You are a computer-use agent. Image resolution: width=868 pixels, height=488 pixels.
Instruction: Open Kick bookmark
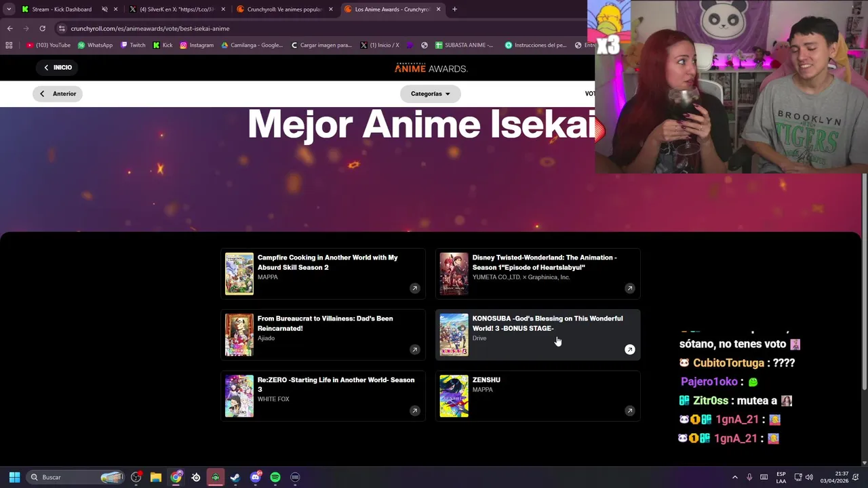[163, 45]
